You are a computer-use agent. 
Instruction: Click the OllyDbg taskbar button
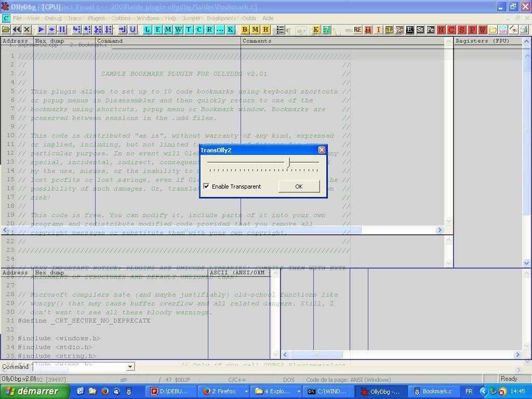tap(381, 392)
